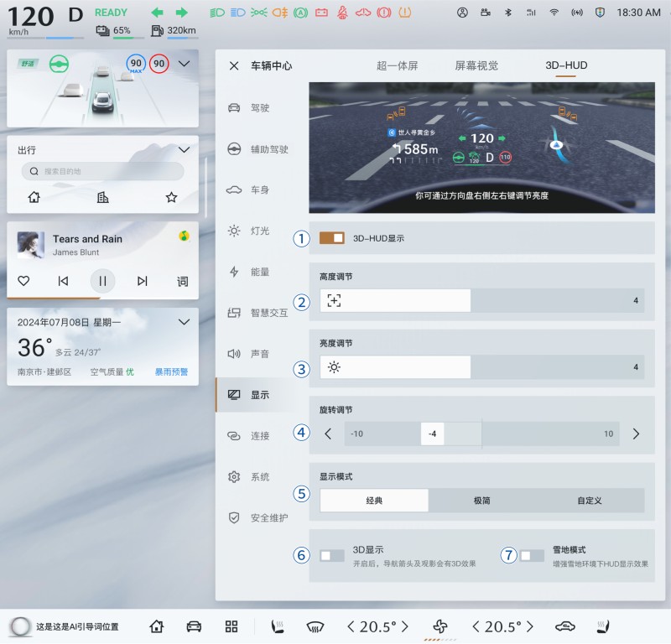Turn on right seat heating icon
This screenshot has height=644, width=671.
pyautogui.click(x=603, y=627)
